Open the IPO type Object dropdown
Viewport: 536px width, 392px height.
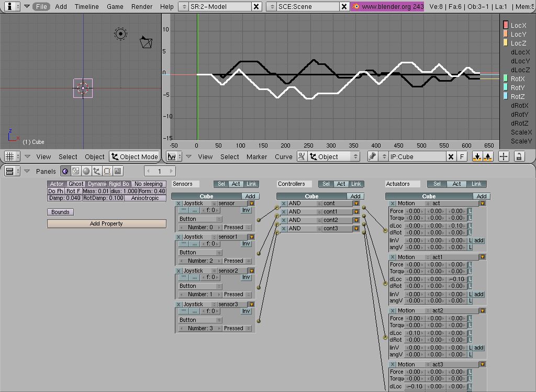(x=333, y=156)
